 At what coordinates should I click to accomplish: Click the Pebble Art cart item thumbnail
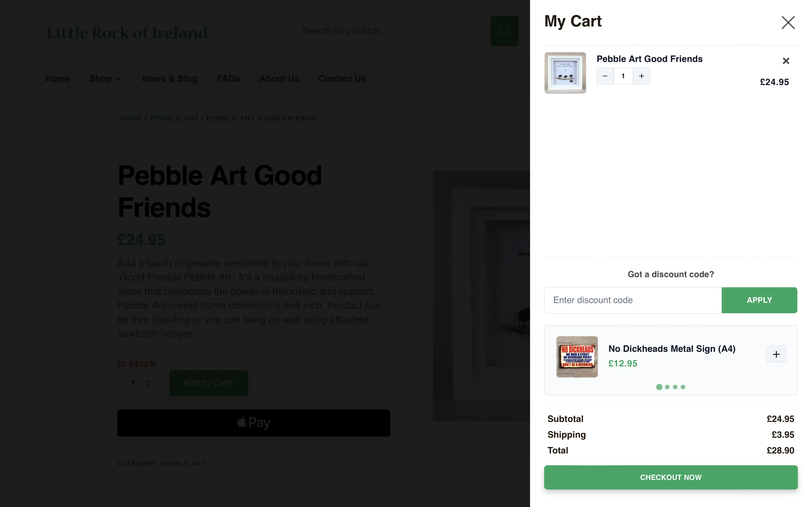(x=565, y=73)
